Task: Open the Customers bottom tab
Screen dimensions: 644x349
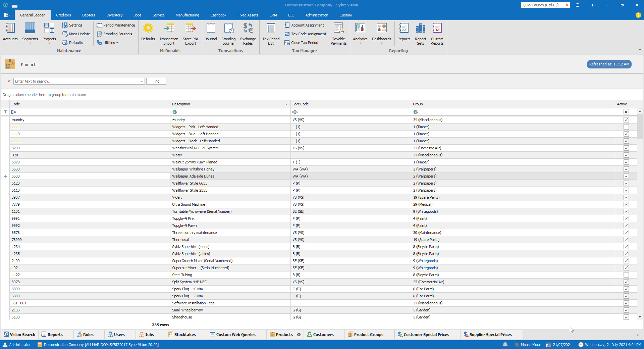Action: 323,335
